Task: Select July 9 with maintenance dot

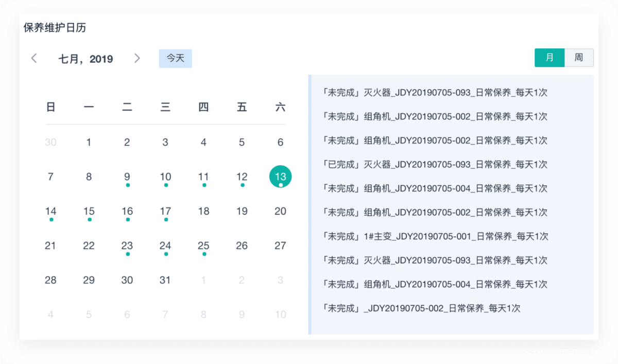Action: [x=127, y=177]
